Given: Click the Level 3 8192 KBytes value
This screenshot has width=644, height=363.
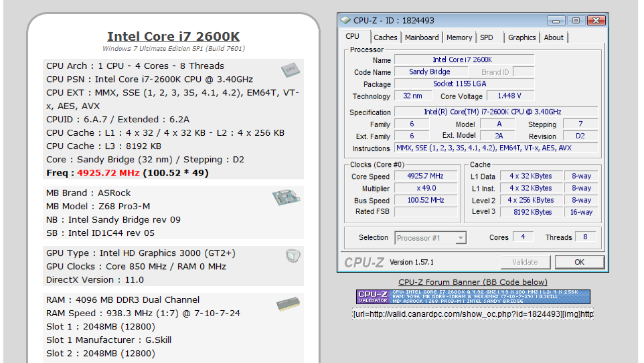Looking at the screenshot, I should click(x=530, y=212).
